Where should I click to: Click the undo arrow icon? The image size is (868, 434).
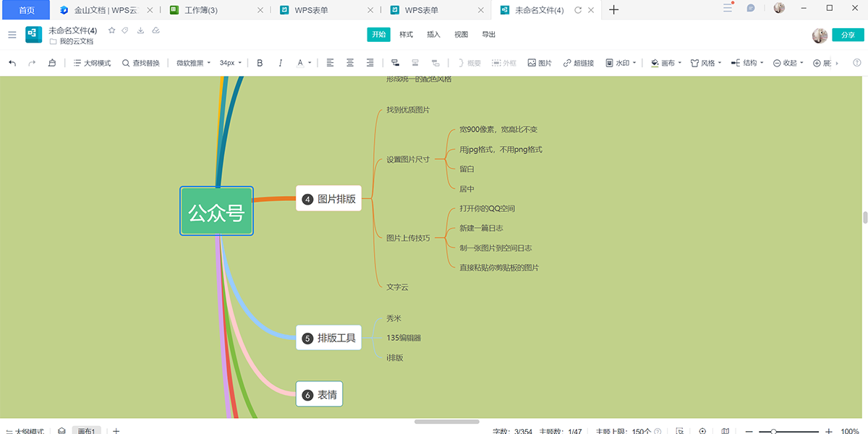pos(12,63)
